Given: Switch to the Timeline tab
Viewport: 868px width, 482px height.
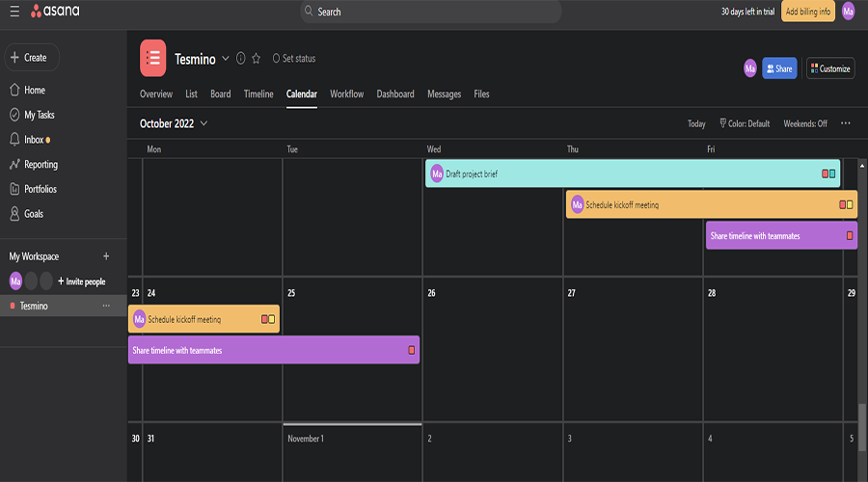Looking at the screenshot, I should click(x=258, y=94).
